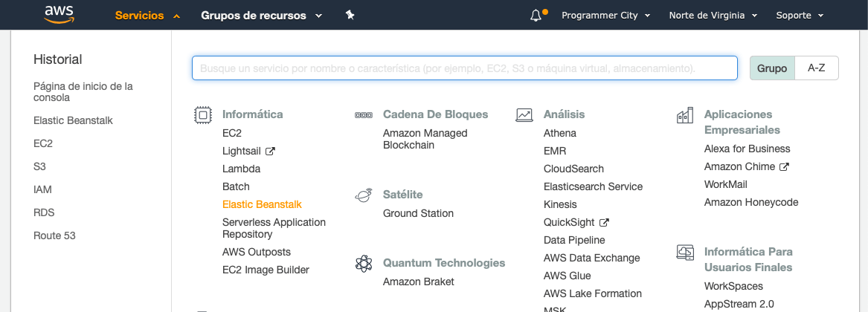Click the AWS logo home icon

coord(59,15)
